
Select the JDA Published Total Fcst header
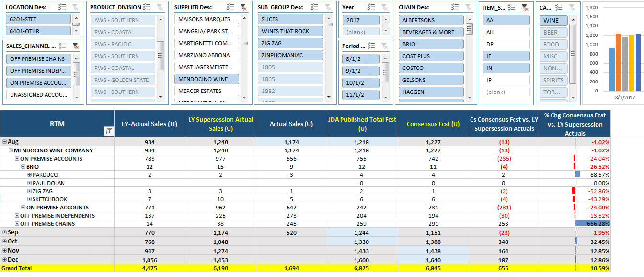(362, 124)
